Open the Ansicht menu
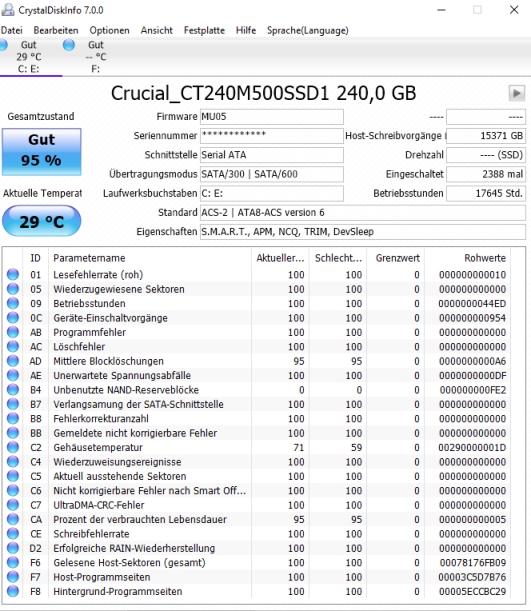 [157, 30]
